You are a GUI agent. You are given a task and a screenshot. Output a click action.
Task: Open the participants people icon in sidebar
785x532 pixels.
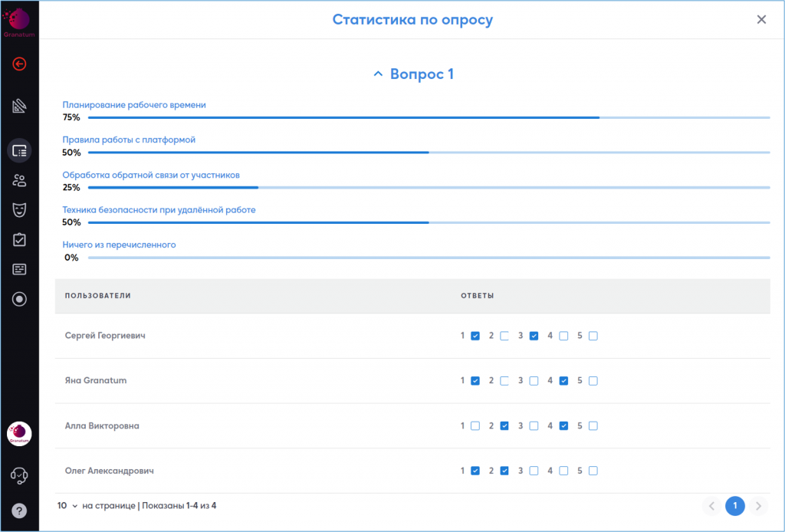[19, 180]
